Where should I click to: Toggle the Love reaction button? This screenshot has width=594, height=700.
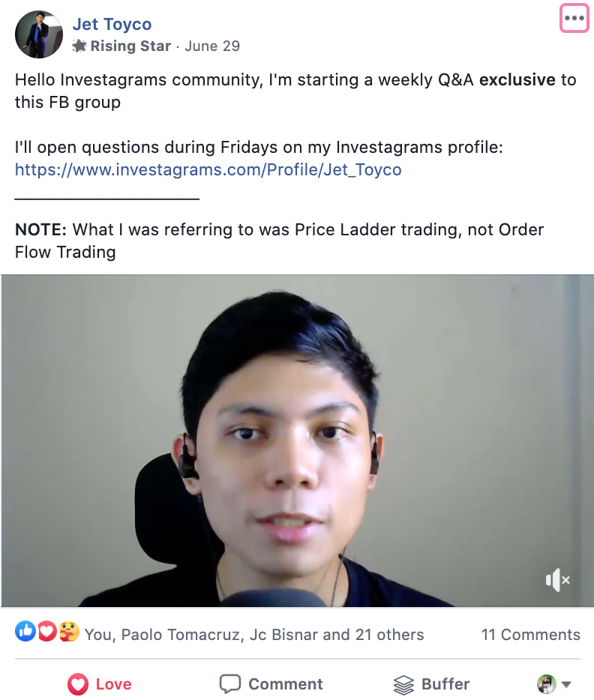tap(100, 684)
